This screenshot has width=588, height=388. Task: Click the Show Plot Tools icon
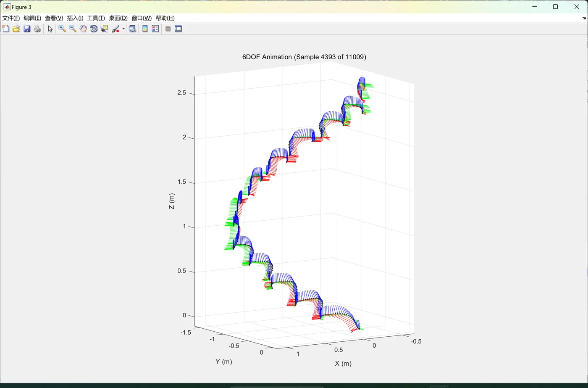tap(178, 29)
